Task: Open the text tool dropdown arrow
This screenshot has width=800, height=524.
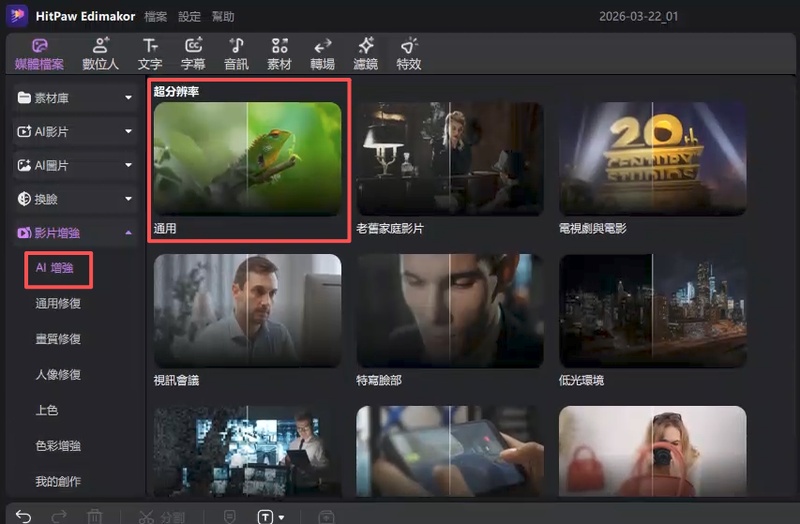Action: [x=282, y=518]
